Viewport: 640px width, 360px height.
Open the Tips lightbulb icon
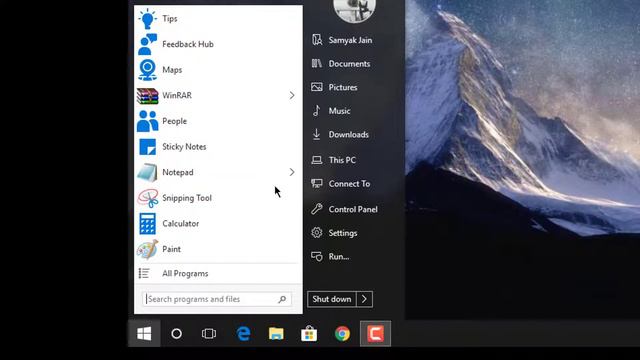(x=147, y=18)
